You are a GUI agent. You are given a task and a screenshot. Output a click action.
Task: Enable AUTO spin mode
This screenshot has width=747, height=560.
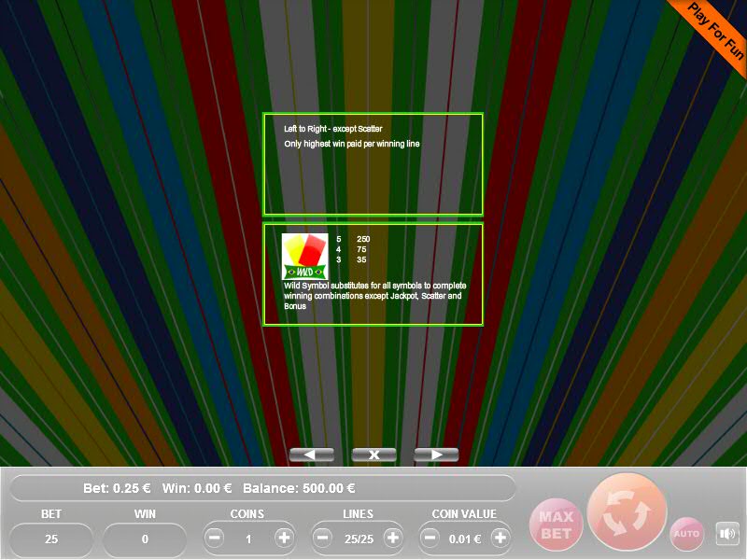coord(686,534)
